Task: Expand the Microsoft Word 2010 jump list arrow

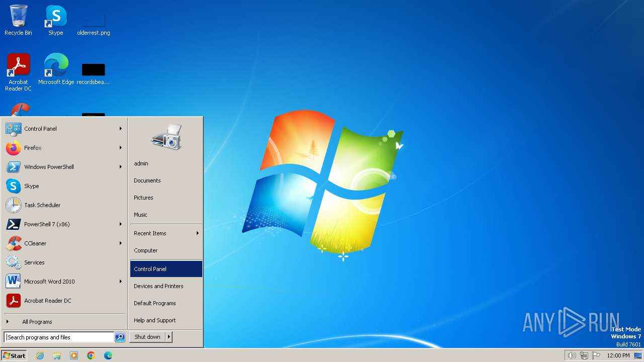Action: pyautogui.click(x=121, y=282)
